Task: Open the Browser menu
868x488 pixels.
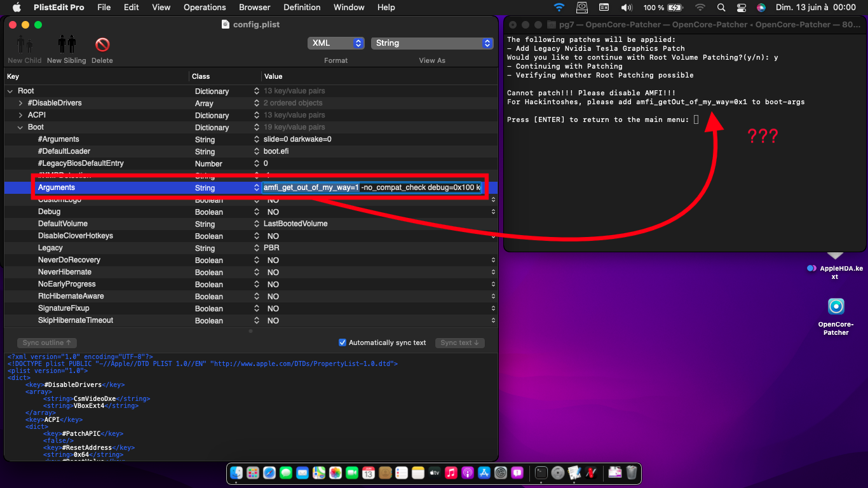Action: pos(255,8)
